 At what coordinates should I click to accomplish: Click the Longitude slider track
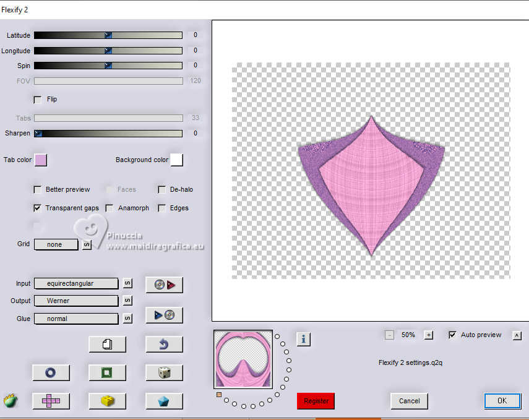pyautogui.click(x=108, y=51)
